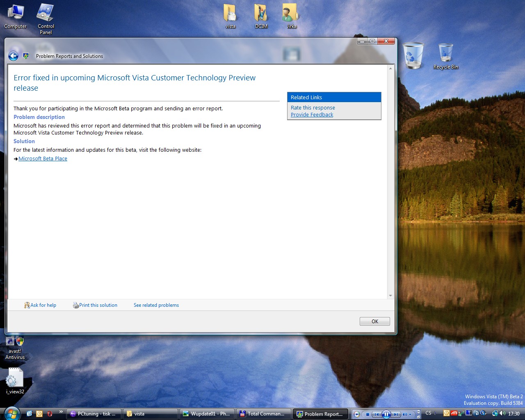
Task: Click the Problem Reports and Solutions title icon
Action: pos(26,56)
